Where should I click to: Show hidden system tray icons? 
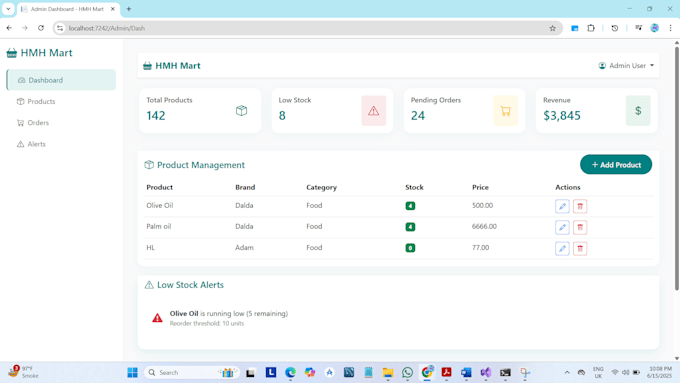567,373
